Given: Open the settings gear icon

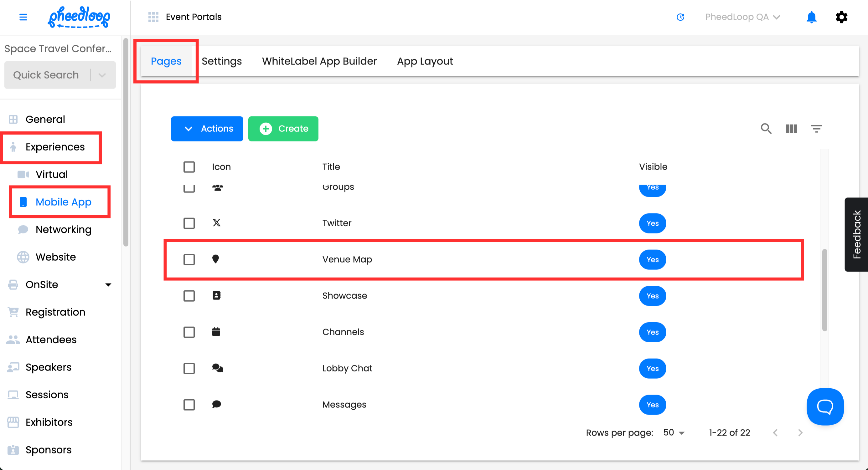Looking at the screenshot, I should point(841,17).
